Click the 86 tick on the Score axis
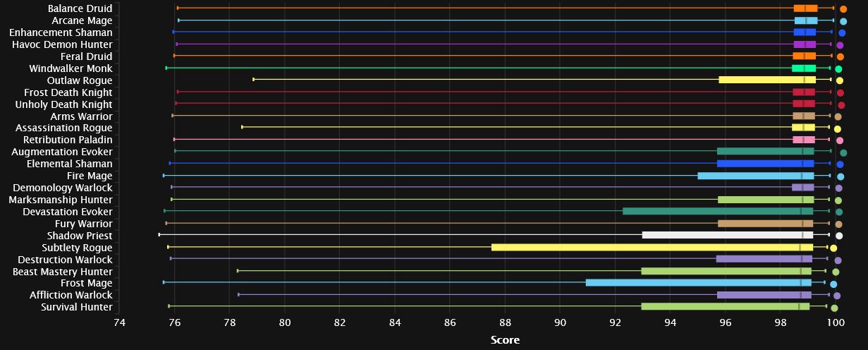 click(450, 322)
